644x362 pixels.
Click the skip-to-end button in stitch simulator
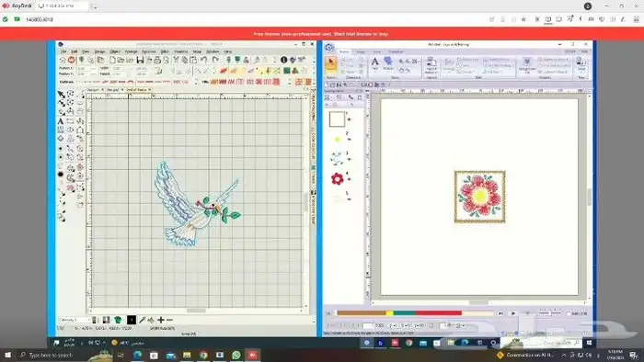tap(500, 313)
